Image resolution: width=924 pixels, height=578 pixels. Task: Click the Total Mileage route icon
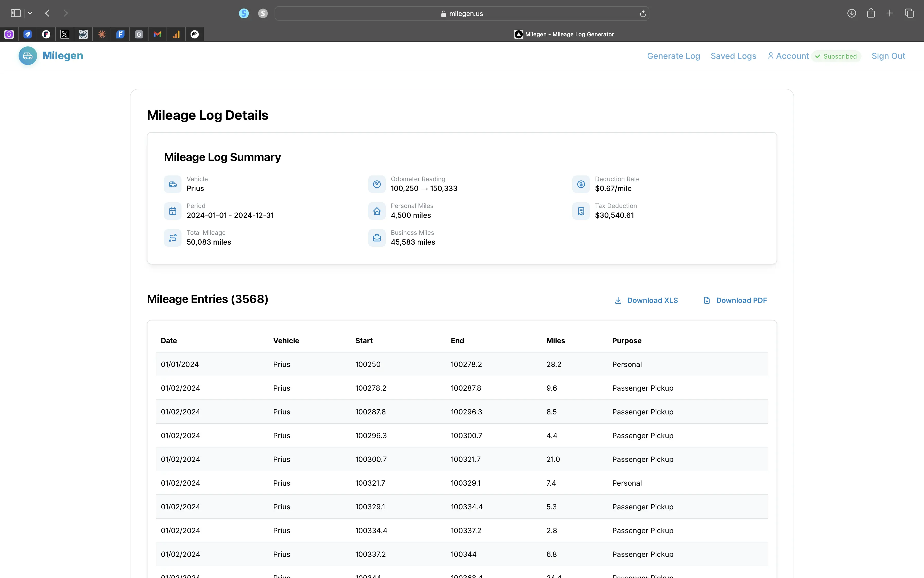click(172, 238)
